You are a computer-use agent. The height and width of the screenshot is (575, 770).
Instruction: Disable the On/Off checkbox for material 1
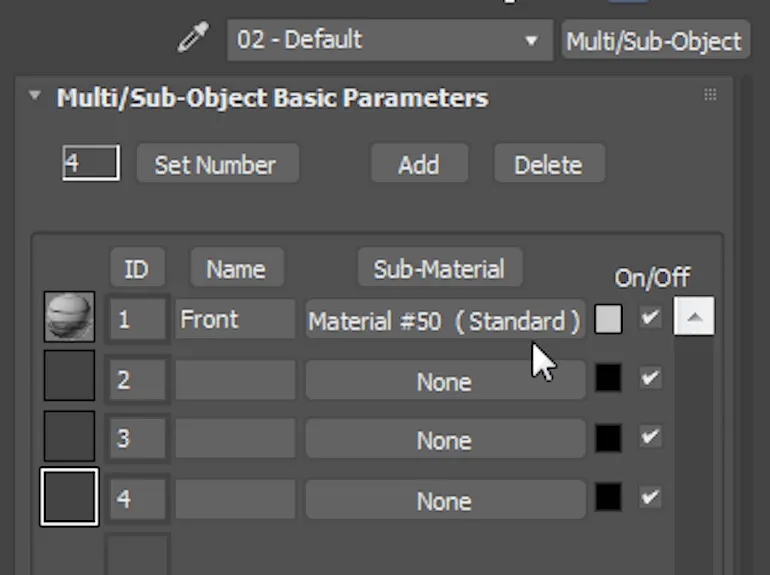(651, 318)
